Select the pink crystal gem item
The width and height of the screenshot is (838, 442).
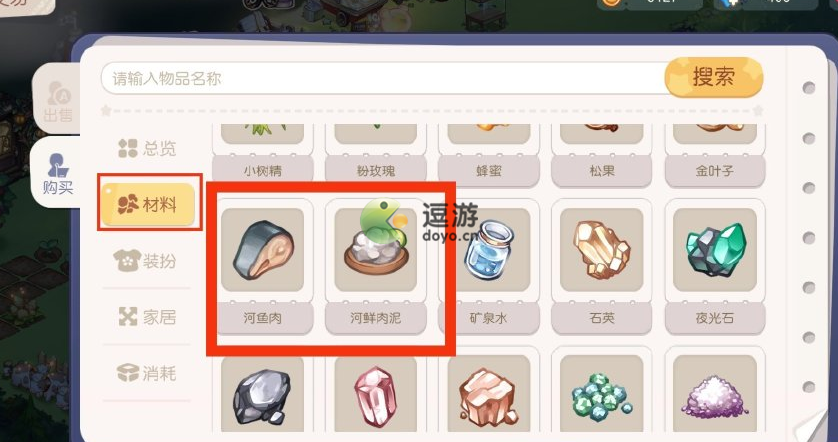point(376,394)
